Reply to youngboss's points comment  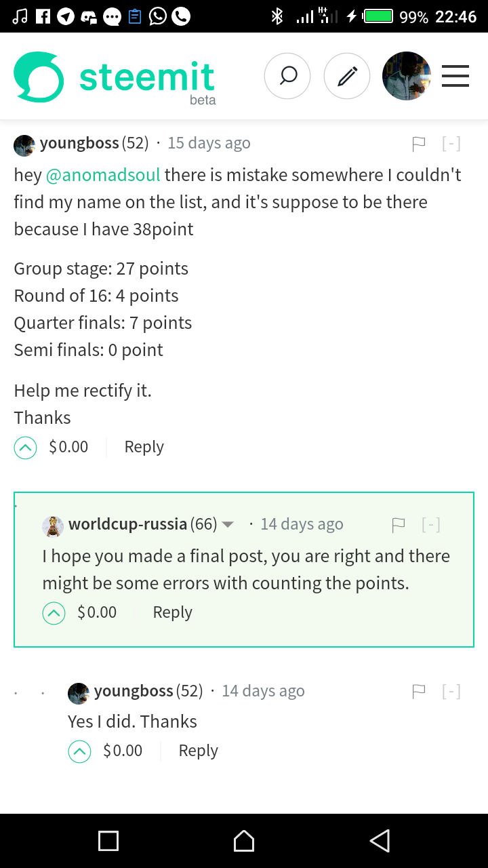[144, 447]
